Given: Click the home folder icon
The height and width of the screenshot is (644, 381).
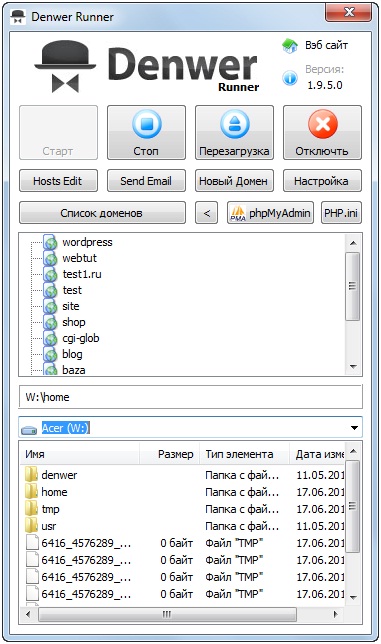Looking at the screenshot, I should (x=31, y=492).
